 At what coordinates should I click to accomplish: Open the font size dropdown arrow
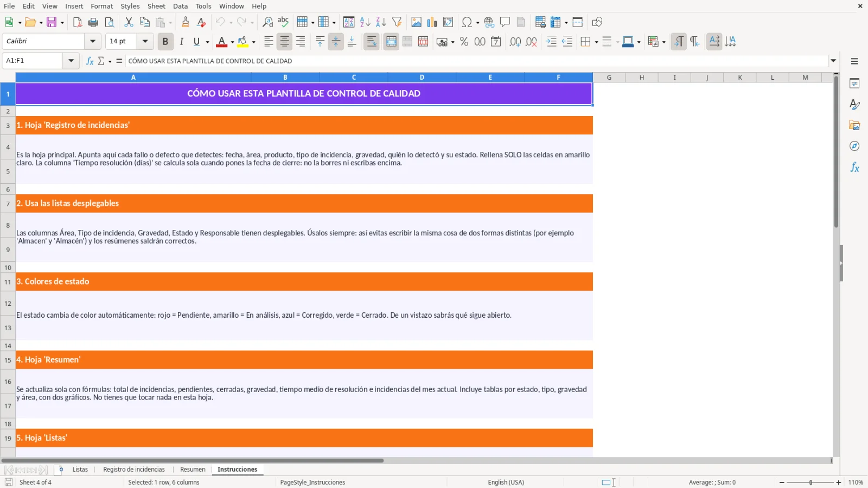145,41
